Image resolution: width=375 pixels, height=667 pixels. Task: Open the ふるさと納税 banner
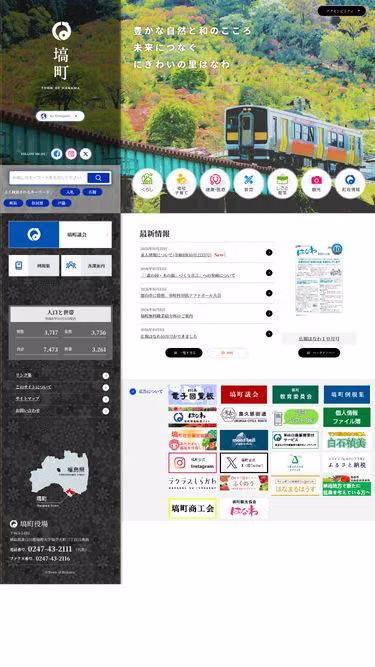pyautogui.click(x=347, y=463)
